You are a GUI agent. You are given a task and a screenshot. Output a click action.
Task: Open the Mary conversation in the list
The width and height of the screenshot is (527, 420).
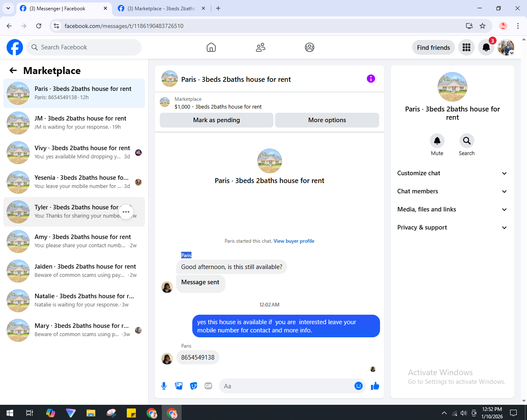point(74,330)
